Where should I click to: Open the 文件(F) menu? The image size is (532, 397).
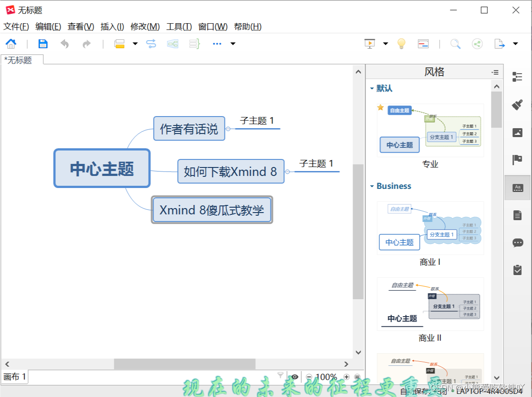tap(16, 26)
